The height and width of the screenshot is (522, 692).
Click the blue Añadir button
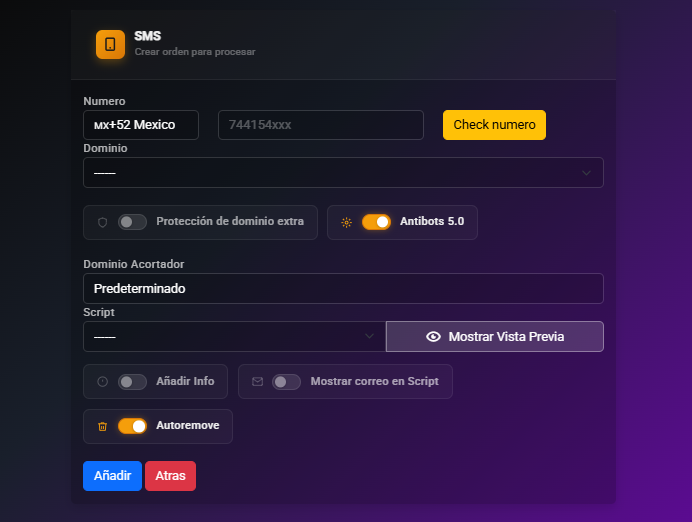(112, 476)
